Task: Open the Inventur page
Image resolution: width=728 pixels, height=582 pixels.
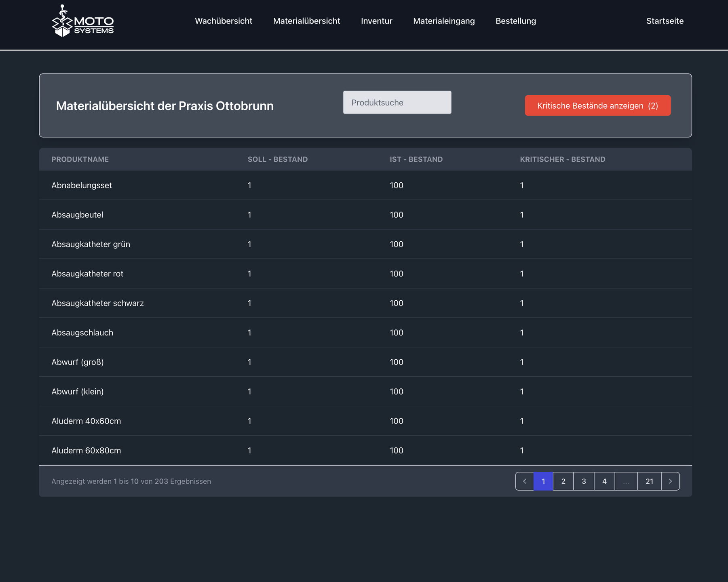Action: point(376,21)
